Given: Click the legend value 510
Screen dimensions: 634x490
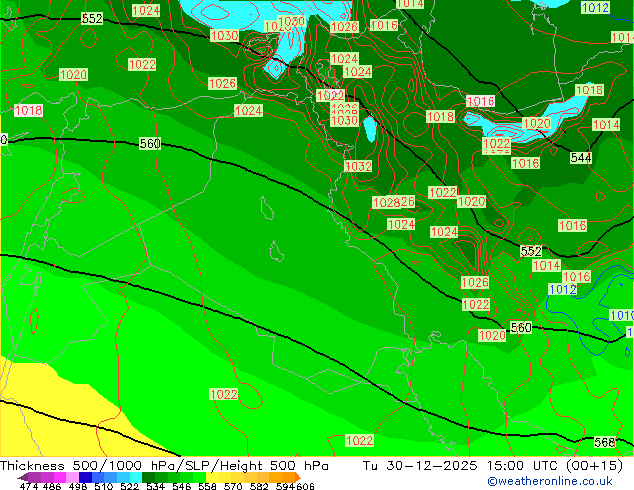Looking at the screenshot, I should point(104,486).
